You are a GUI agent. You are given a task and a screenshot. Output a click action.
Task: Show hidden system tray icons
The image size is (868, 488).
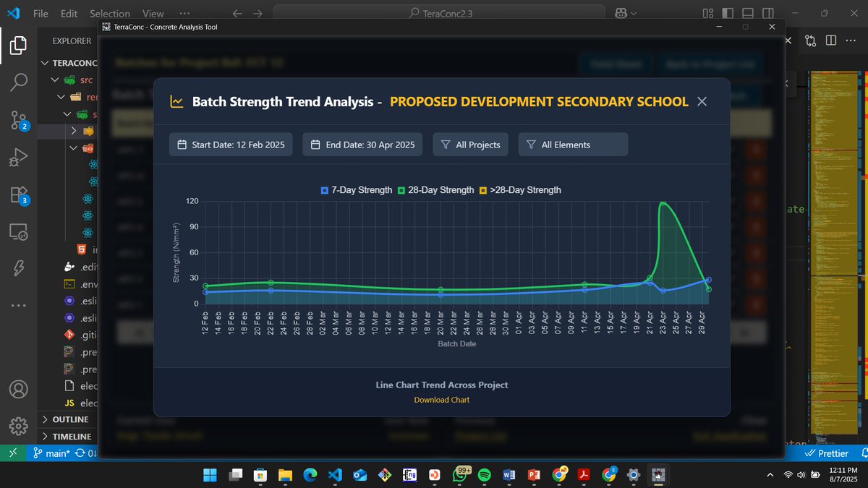[771, 475]
